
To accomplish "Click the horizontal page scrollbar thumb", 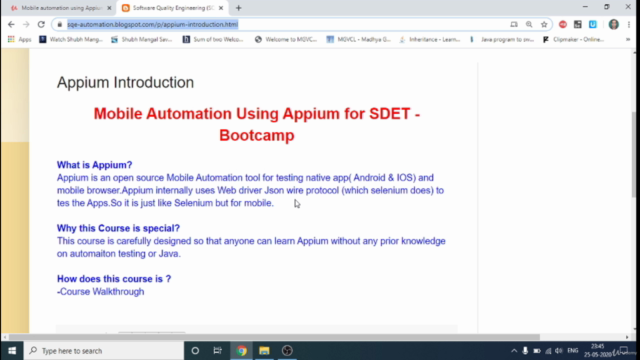I will 274,337.
